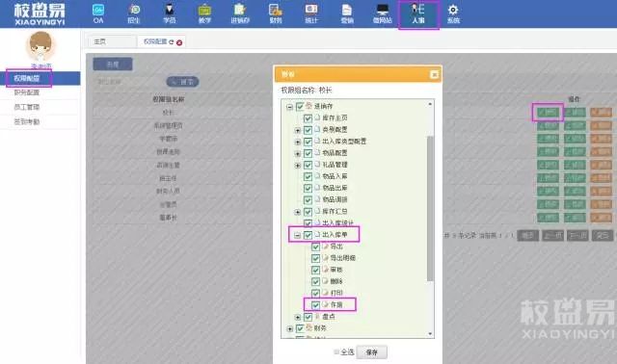This screenshot has height=364, width=617.
Task: Toggle the 物品入库 checkbox
Action: [308, 176]
